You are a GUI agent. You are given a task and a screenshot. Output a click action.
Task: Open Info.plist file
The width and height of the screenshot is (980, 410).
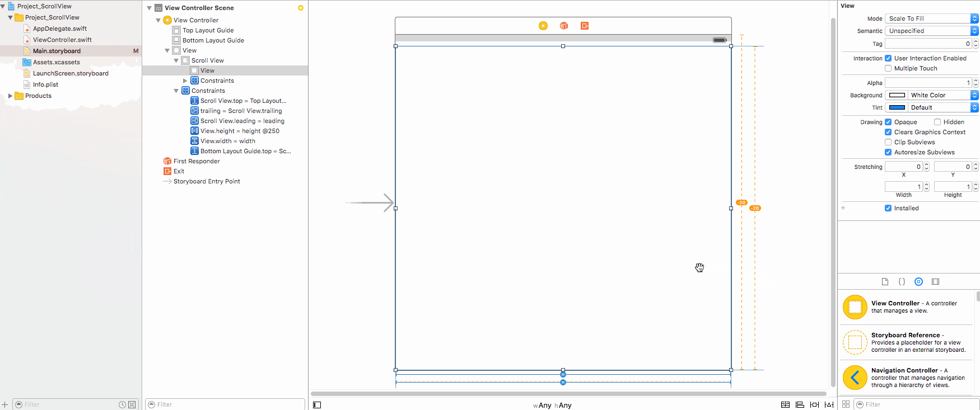point(45,84)
